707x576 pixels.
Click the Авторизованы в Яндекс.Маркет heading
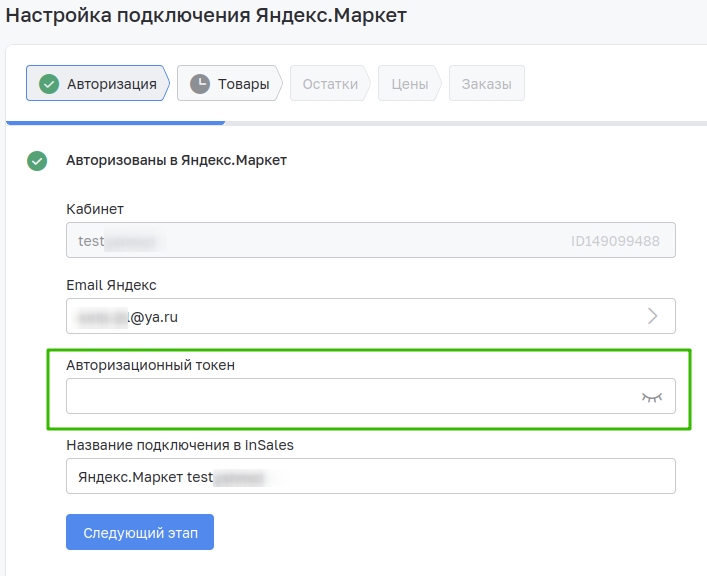pyautogui.click(x=176, y=160)
